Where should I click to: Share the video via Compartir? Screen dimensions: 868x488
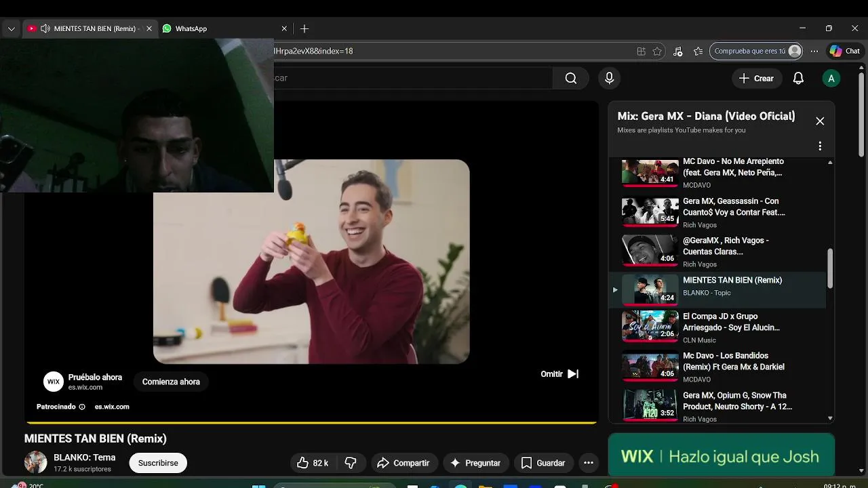coord(403,463)
